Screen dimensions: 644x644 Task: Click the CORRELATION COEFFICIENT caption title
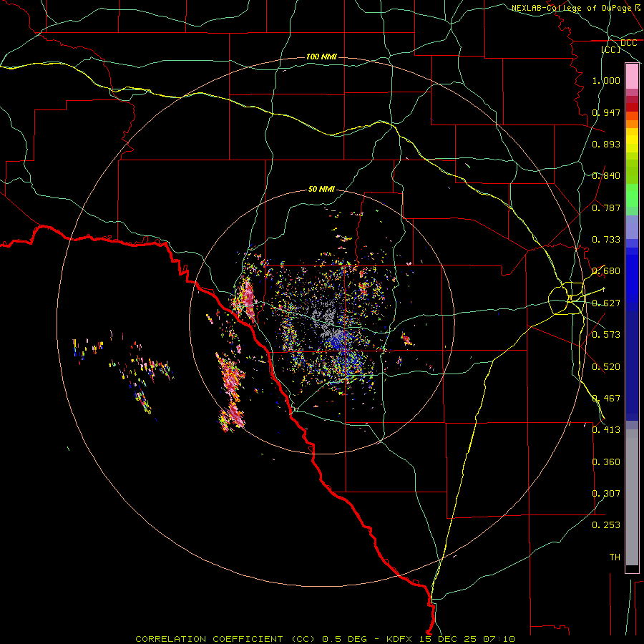point(209,639)
